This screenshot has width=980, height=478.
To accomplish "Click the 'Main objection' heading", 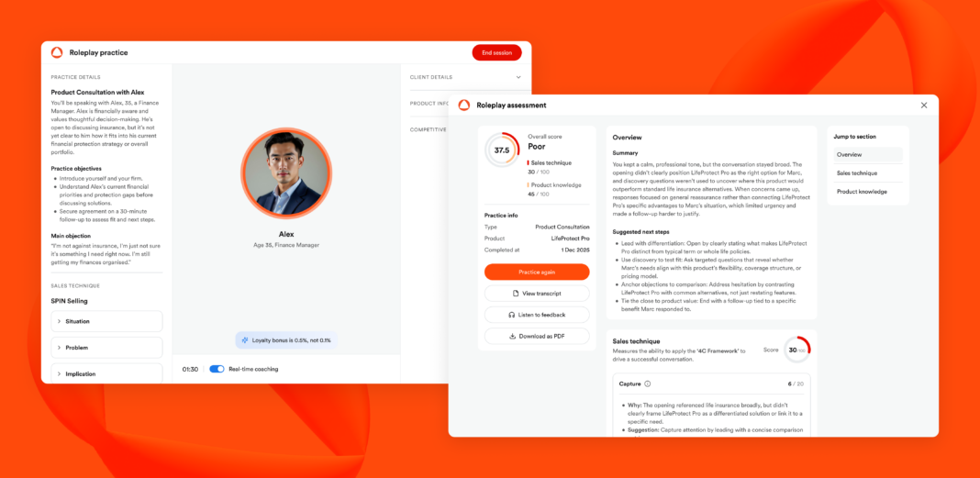I will pos(71,236).
